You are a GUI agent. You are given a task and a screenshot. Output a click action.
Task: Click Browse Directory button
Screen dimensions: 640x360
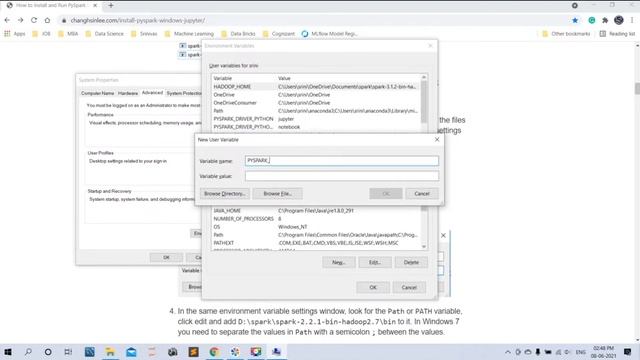(x=224, y=193)
